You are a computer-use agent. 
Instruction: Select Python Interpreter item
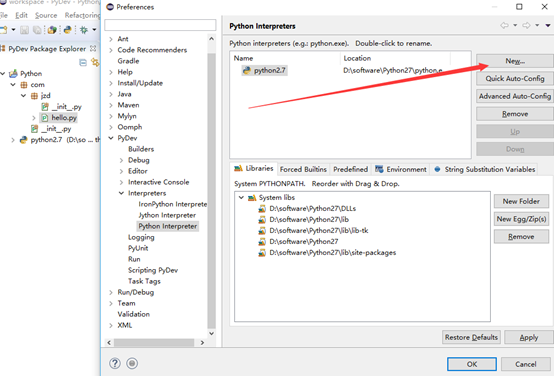click(167, 226)
